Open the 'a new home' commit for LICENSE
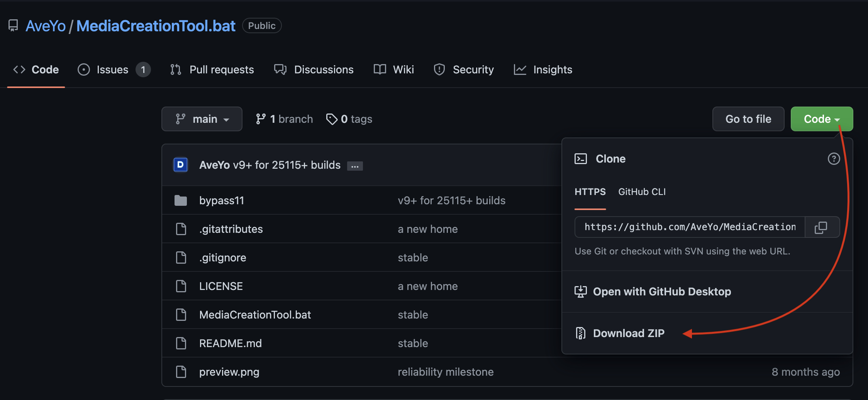Image resolution: width=868 pixels, height=400 pixels. (428, 286)
